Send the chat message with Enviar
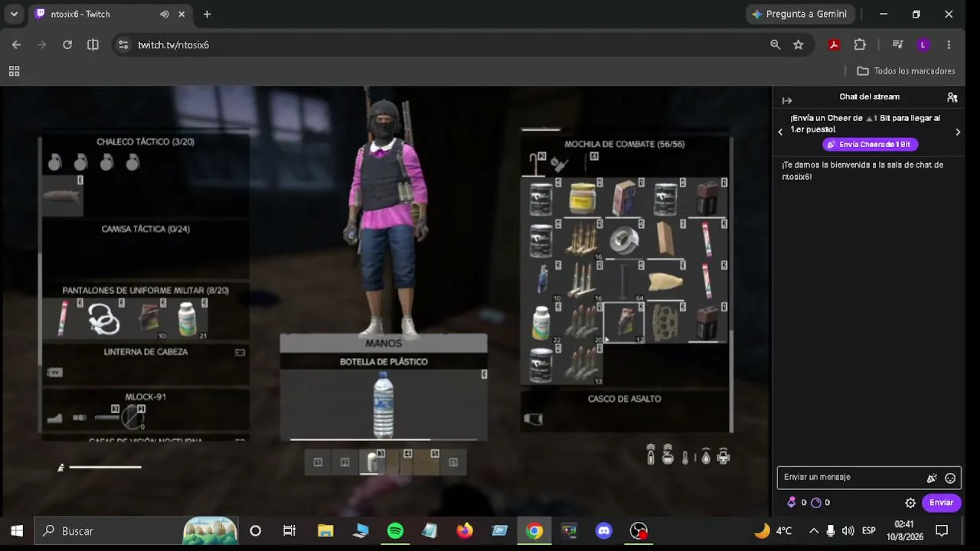Image resolution: width=980 pixels, height=551 pixels. [x=941, y=503]
